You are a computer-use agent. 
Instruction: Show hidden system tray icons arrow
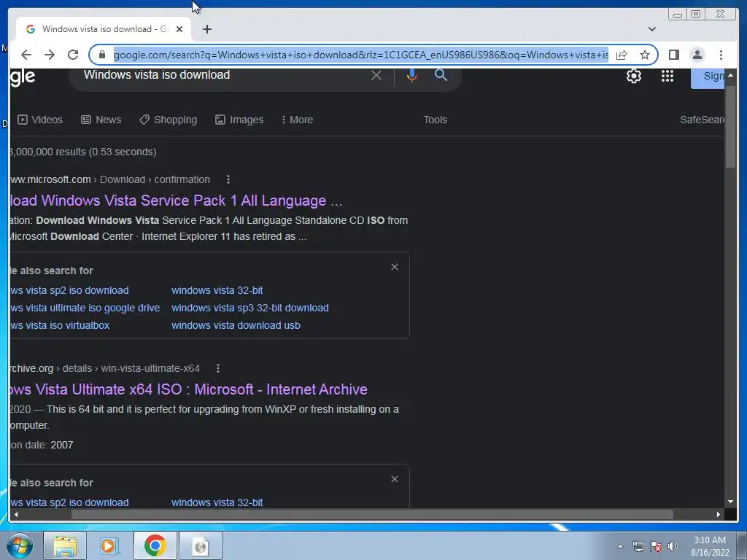point(620,546)
